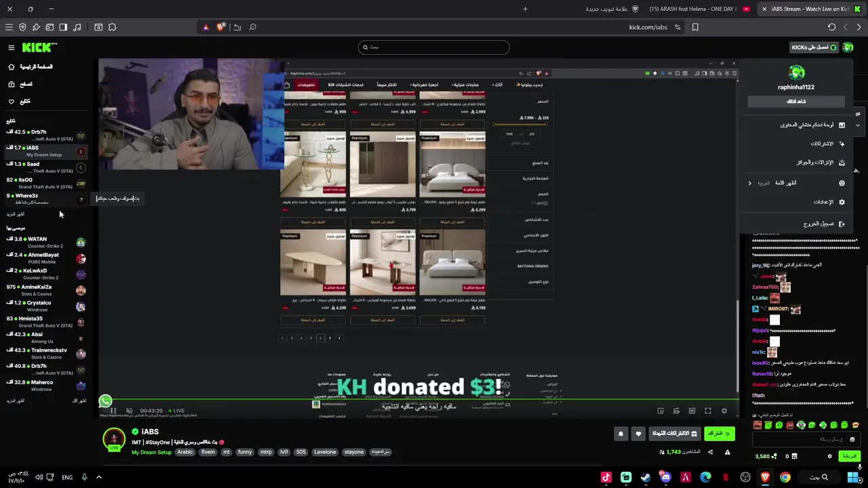Open Hmista35 channel in recommended
Viewport: 868px width, 488px height.
coord(45,322)
